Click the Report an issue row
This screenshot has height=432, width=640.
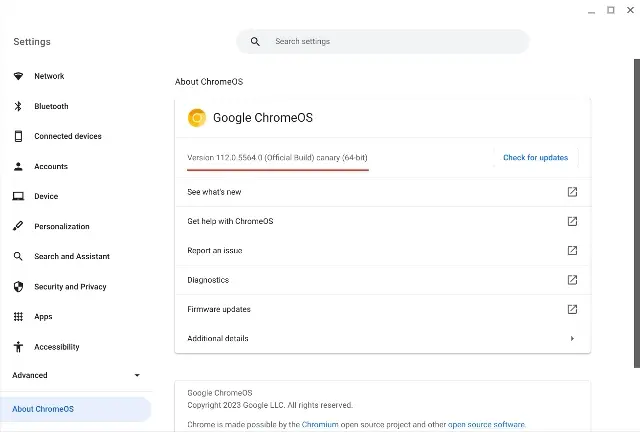pos(382,251)
